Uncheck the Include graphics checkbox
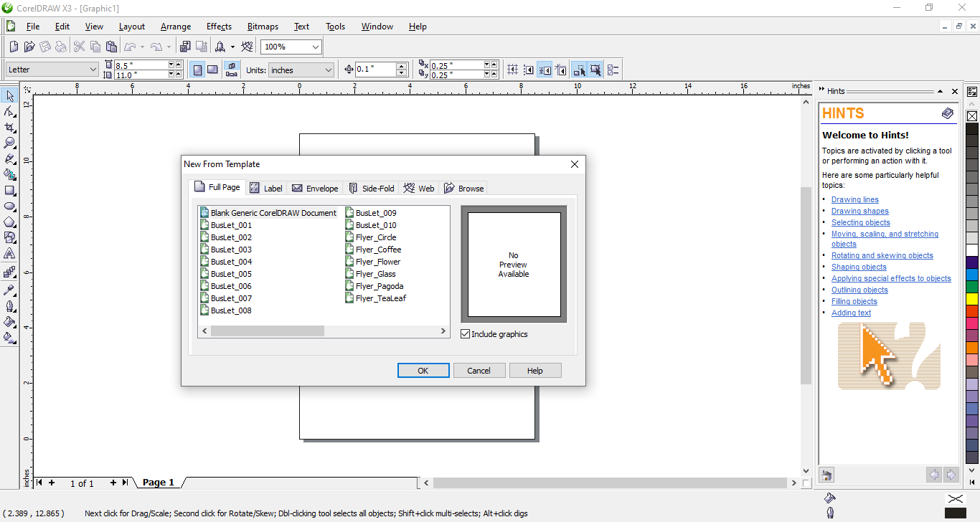This screenshot has width=980, height=522. click(466, 334)
